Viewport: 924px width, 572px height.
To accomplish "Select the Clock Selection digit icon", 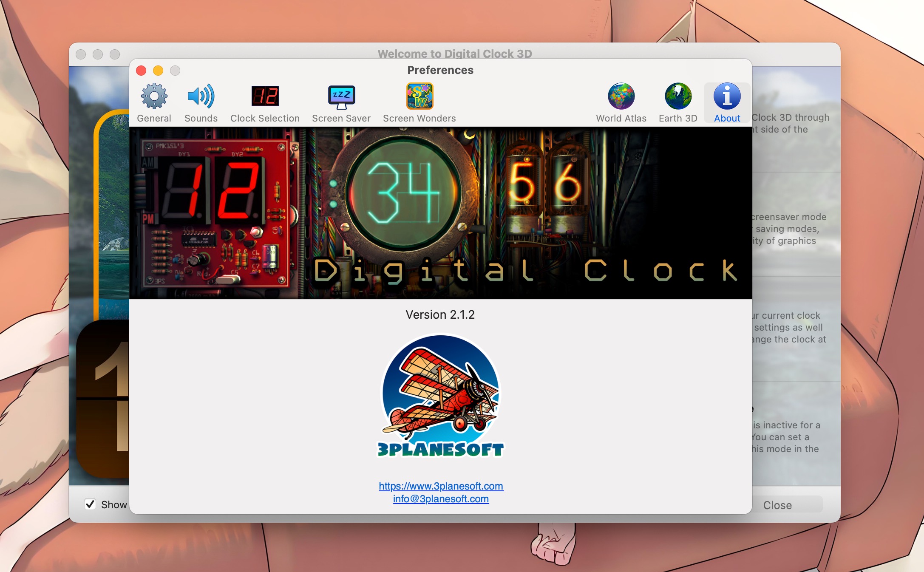I will point(265,96).
